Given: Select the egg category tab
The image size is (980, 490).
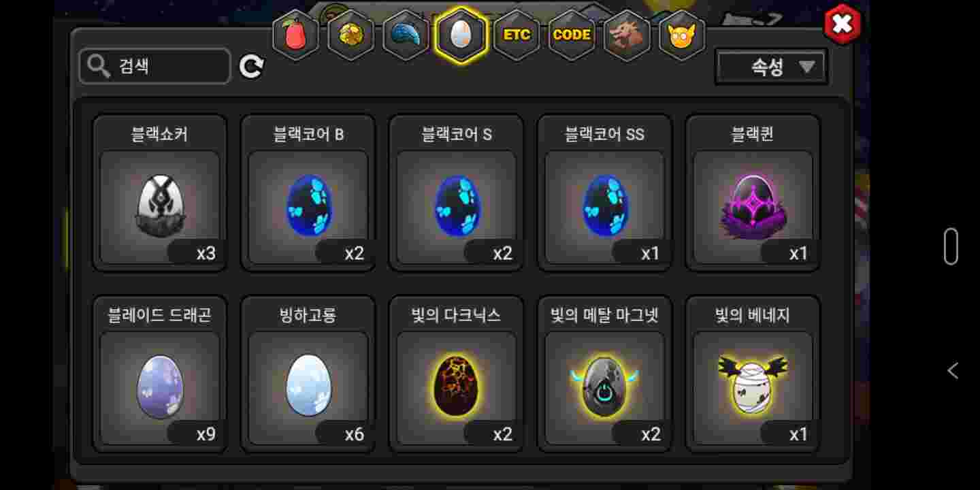Looking at the screenshot, I should pyautogui.click(x=461, y=34).
